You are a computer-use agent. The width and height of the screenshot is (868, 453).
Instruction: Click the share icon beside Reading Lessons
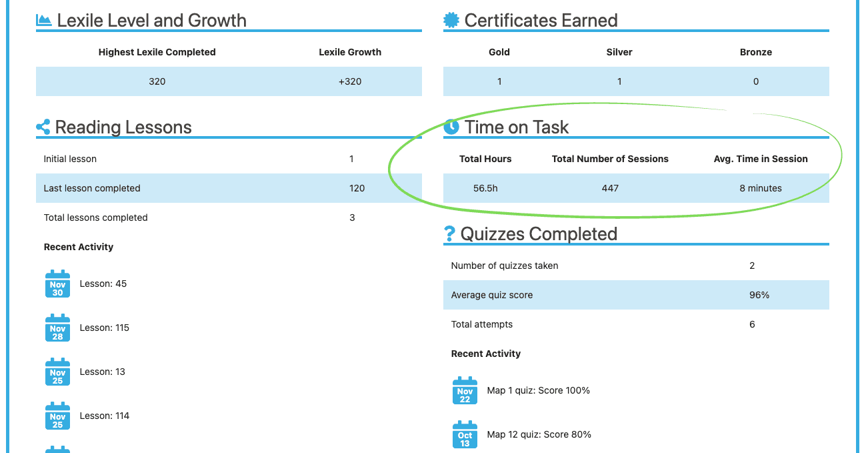pyautogui.click(x=42, y=127)
